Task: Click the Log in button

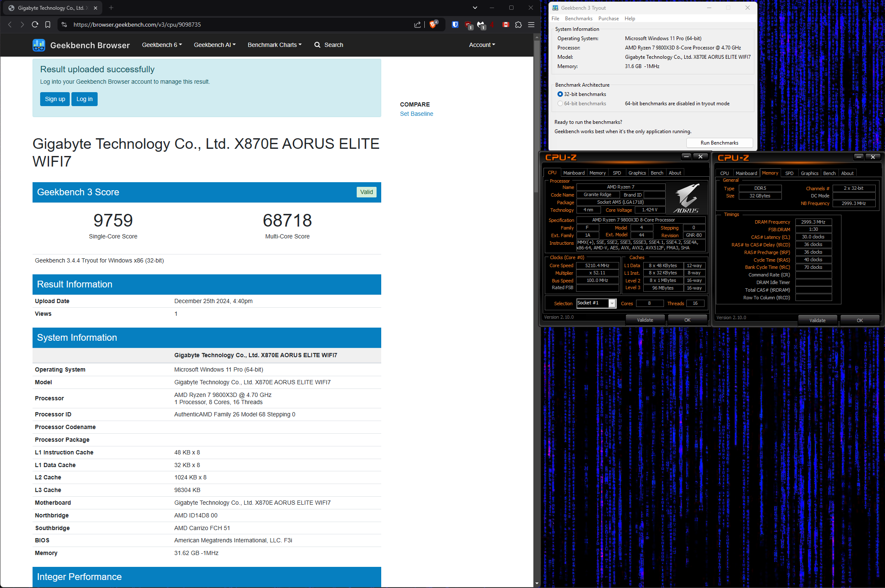Action: click(x=85, y=99)
